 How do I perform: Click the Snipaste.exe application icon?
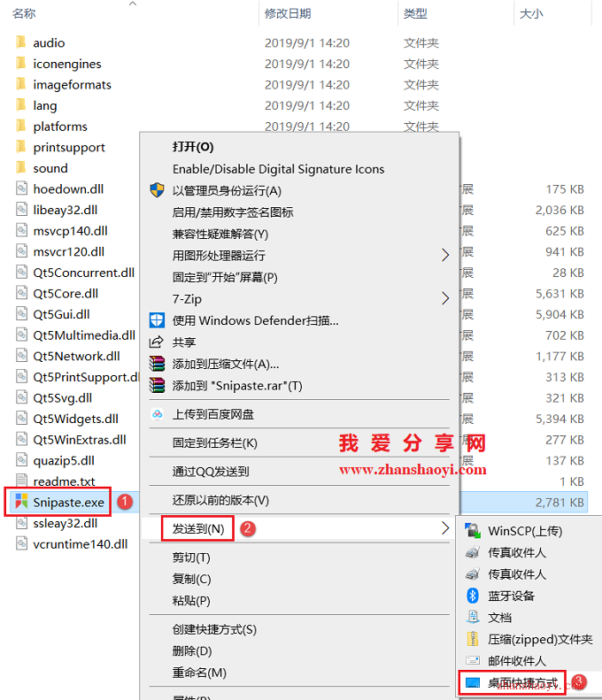[x=21, y=502]
